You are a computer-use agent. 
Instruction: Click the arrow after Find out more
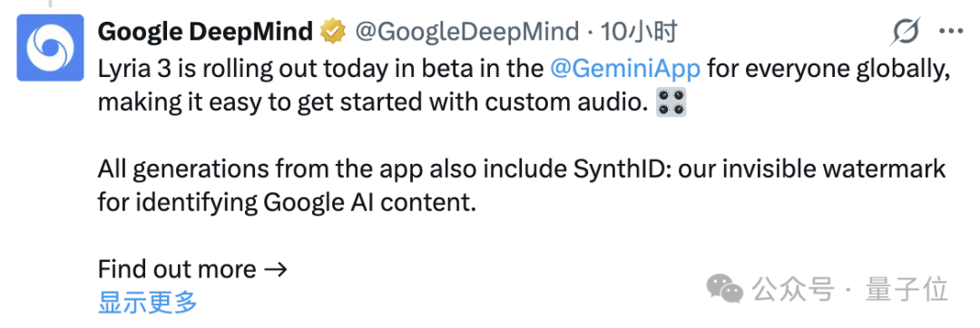[x=274, y=269]
